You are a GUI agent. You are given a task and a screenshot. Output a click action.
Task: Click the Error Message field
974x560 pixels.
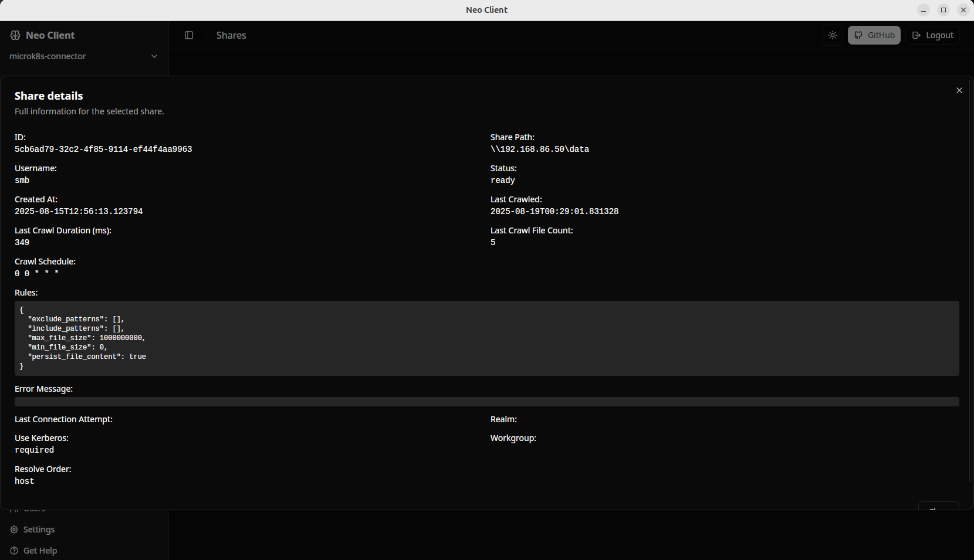coord(486,401)
